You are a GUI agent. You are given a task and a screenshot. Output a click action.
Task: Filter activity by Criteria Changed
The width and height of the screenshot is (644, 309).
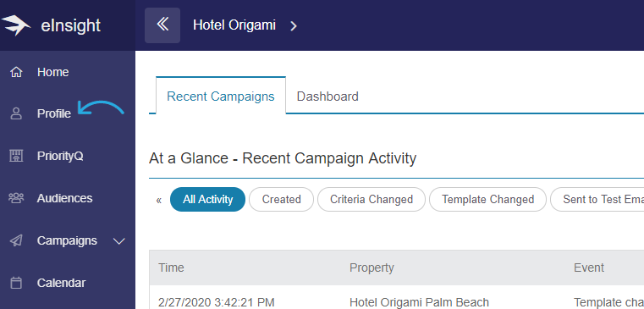coord(372,200)
